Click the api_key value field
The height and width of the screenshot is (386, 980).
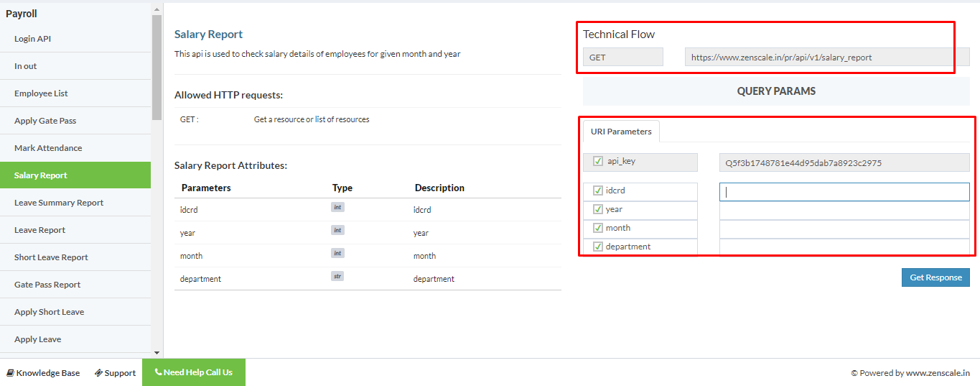pos(844,162)
